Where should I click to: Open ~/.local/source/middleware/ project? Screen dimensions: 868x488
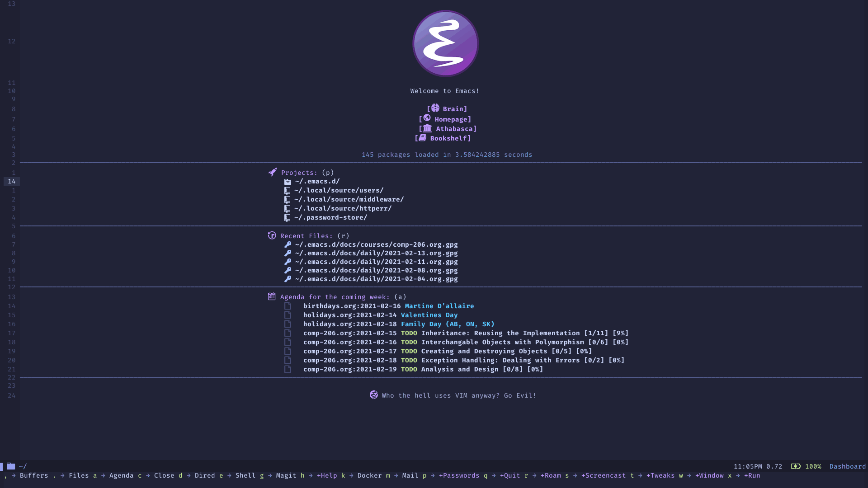(349, 199)
